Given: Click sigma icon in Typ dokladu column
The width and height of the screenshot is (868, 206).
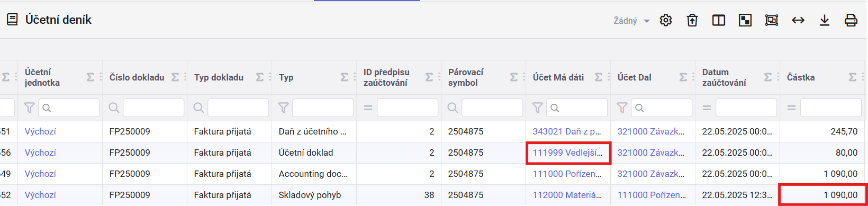Looking at the screenshot, I should click(260, 77).
